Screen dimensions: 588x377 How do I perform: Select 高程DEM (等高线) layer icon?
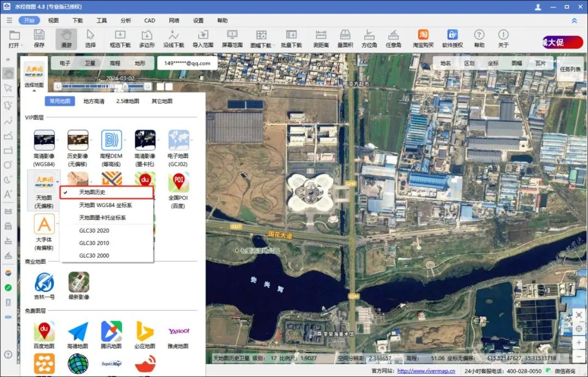[x=112, y=141]
